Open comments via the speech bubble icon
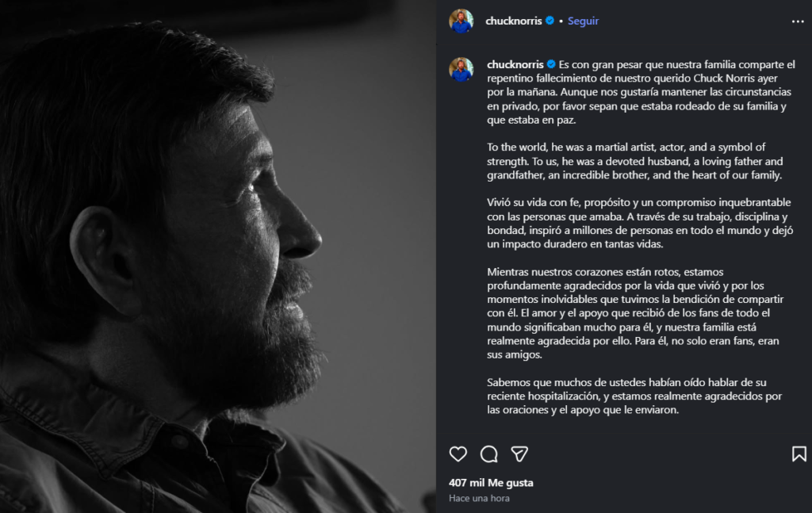812x513 pixels. pyautogui.click(x=489, y=454)
